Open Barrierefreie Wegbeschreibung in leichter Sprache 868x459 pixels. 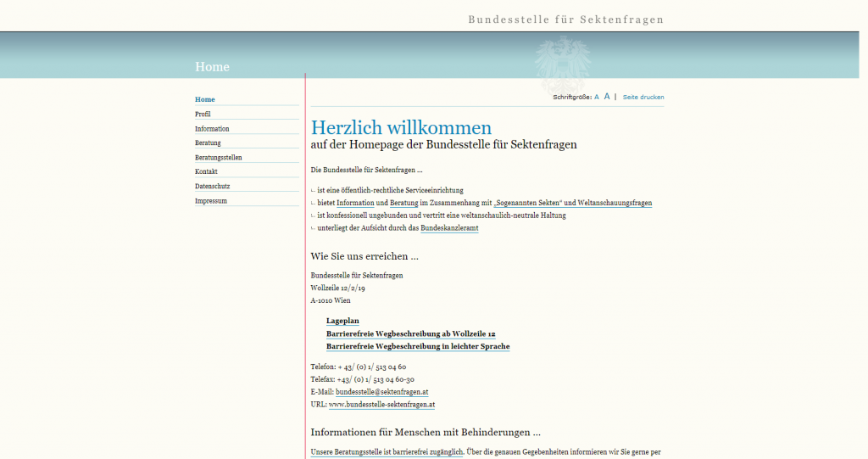point(418,346)
